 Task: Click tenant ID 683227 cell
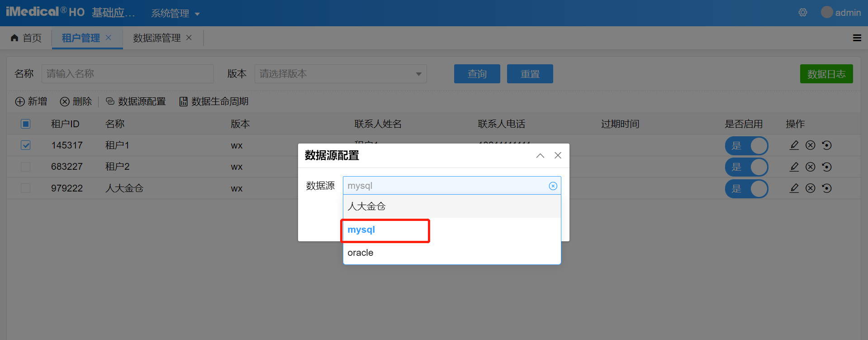click(x=67, y=167)
